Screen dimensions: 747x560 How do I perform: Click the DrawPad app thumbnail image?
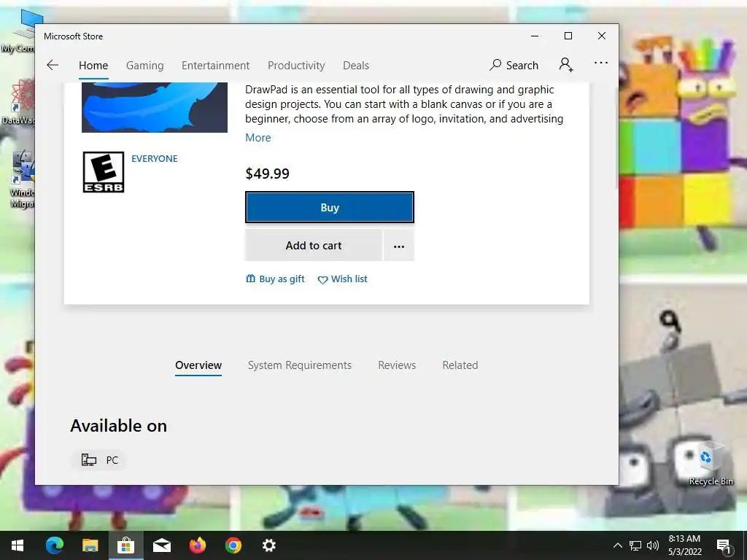(155, 108)
